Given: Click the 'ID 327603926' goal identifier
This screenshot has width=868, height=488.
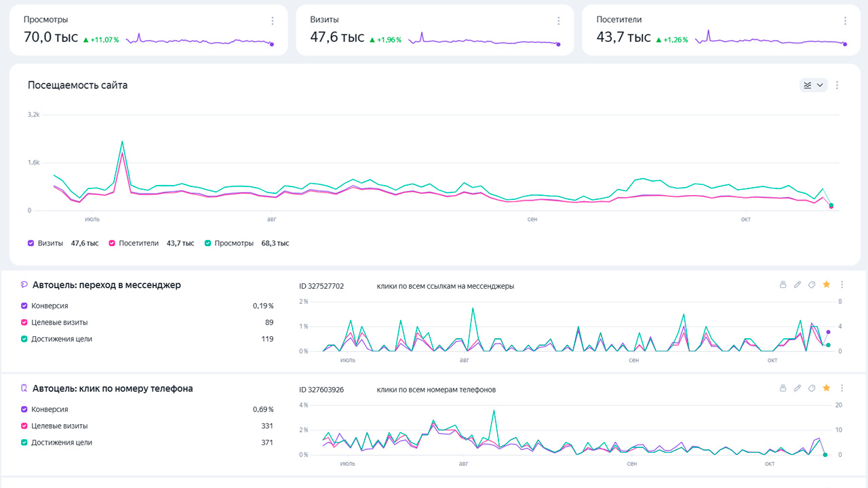Looking at the screenshot, I should pos(321,390).
